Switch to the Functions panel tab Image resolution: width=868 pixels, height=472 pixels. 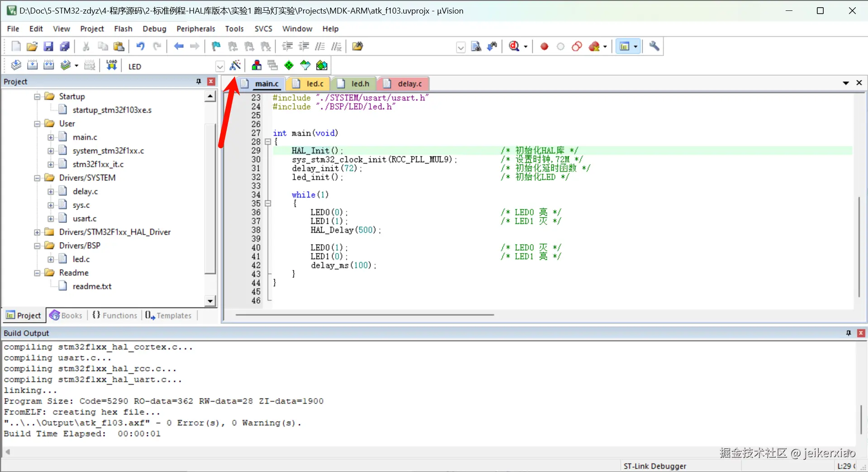(115, 316)
